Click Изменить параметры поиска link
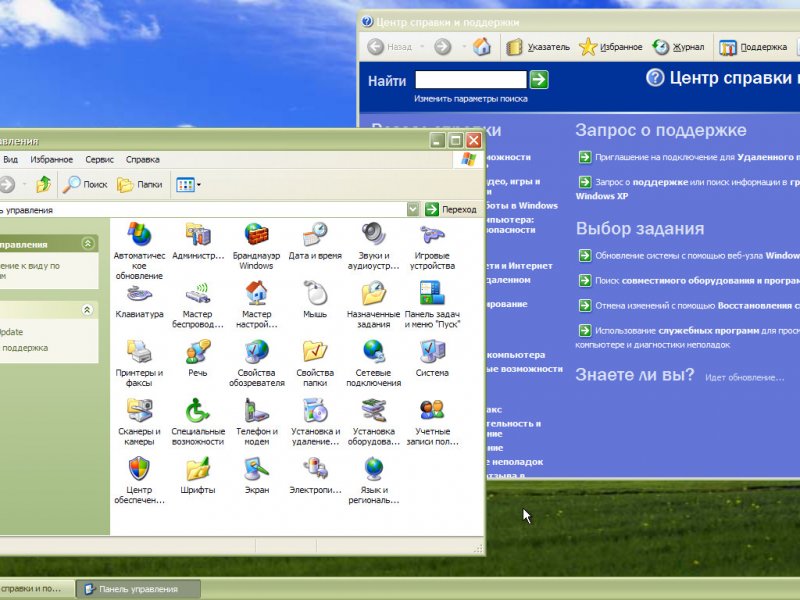800x600 pixels. pyautogui.click(x=470, y=99)
